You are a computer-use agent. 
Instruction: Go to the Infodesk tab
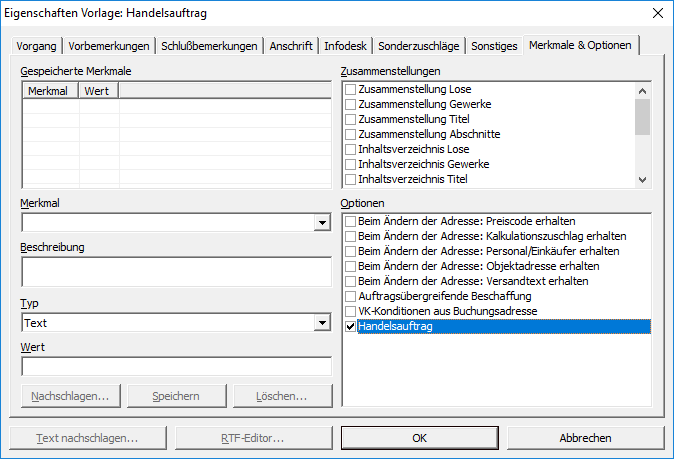tap(345, 46)
